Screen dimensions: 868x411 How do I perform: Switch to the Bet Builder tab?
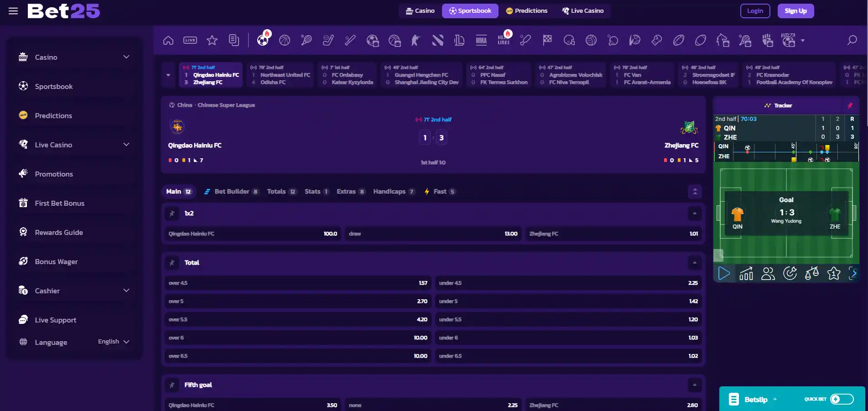231,192
